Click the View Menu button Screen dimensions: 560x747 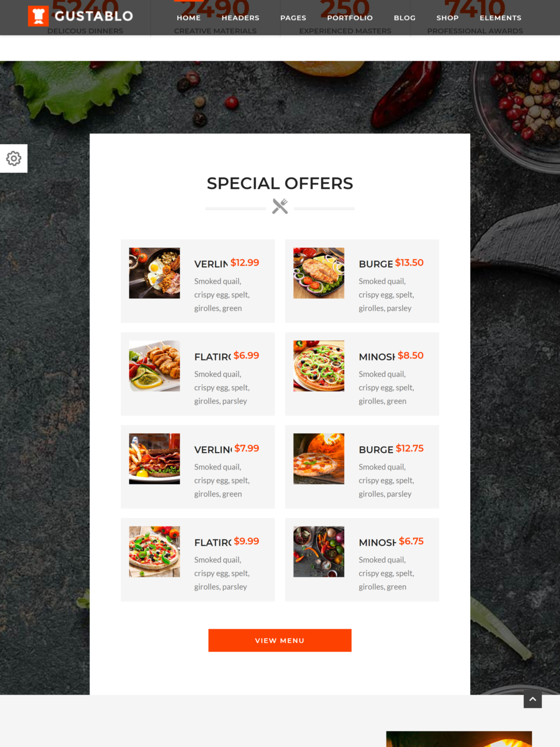click(280, 640)
